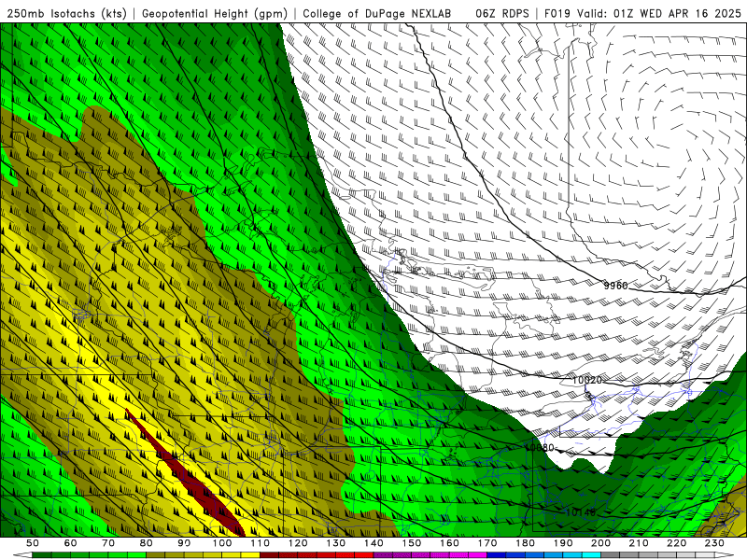Click the 9960 height contour label
Image resolution: width=747 pixels, height=560 pixels.
pyautogui.click(x=615, y=286)
